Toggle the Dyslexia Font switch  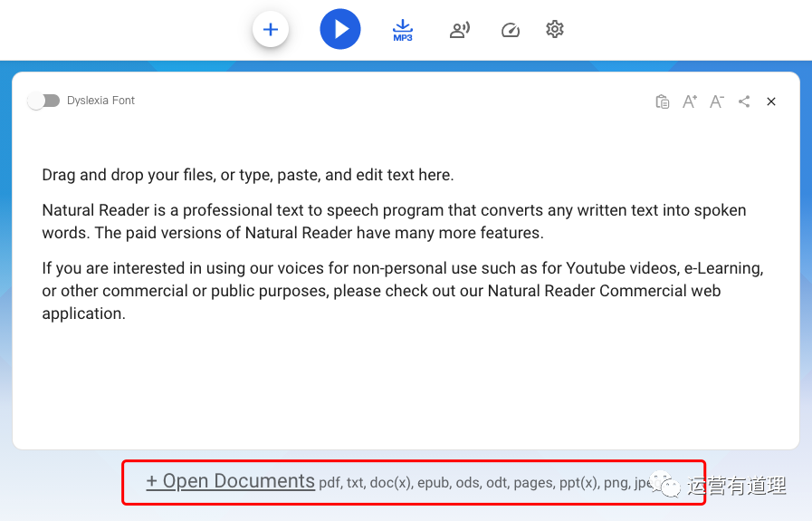tap(43, 101)
